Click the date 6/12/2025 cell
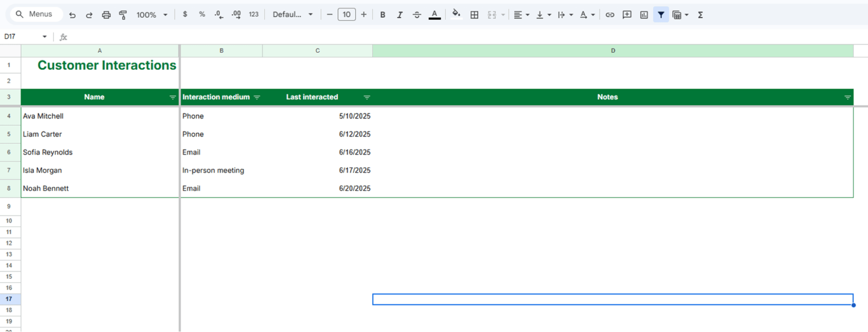The image size is (868, 332). point(317,134)
